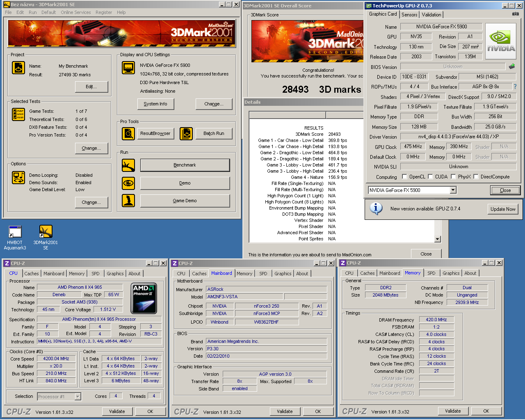Click Close in the 3DMark Overall Score window
The width and height of the screenshot is (525, 420).
pos(426,254)
